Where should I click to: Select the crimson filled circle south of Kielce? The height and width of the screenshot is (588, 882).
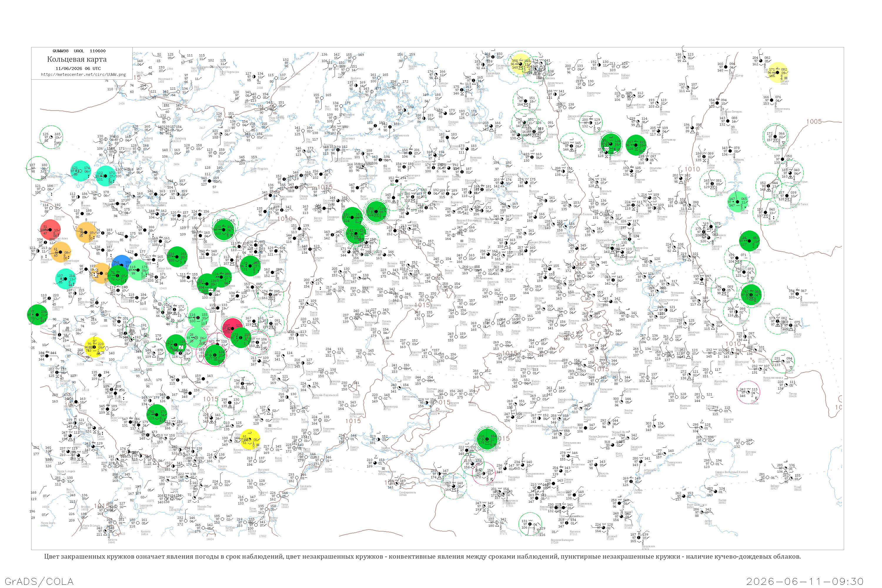click(232, 328)
